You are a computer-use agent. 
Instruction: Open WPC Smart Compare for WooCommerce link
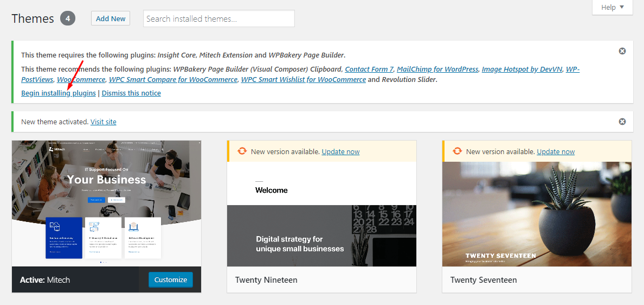pyautogui.click(x=173, y=79)
